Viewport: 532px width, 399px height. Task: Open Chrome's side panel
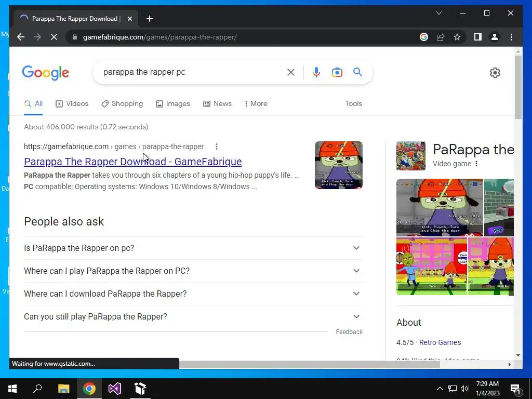click(478, 37)
